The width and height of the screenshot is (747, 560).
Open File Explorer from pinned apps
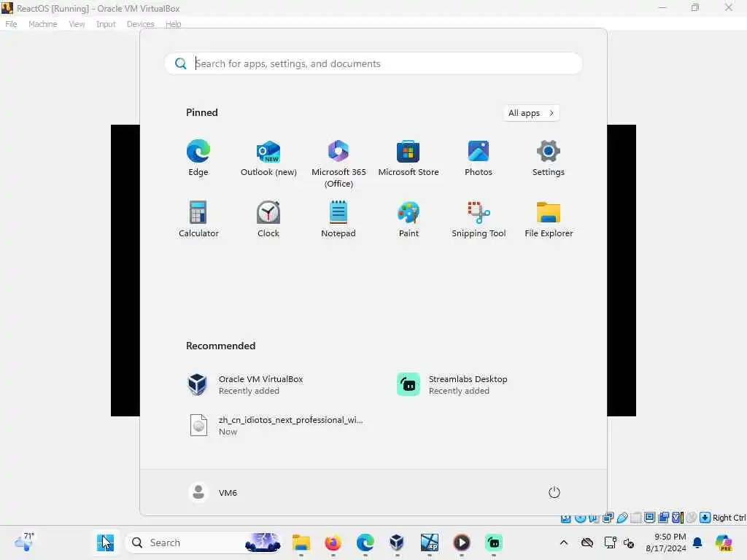[549, 219]
